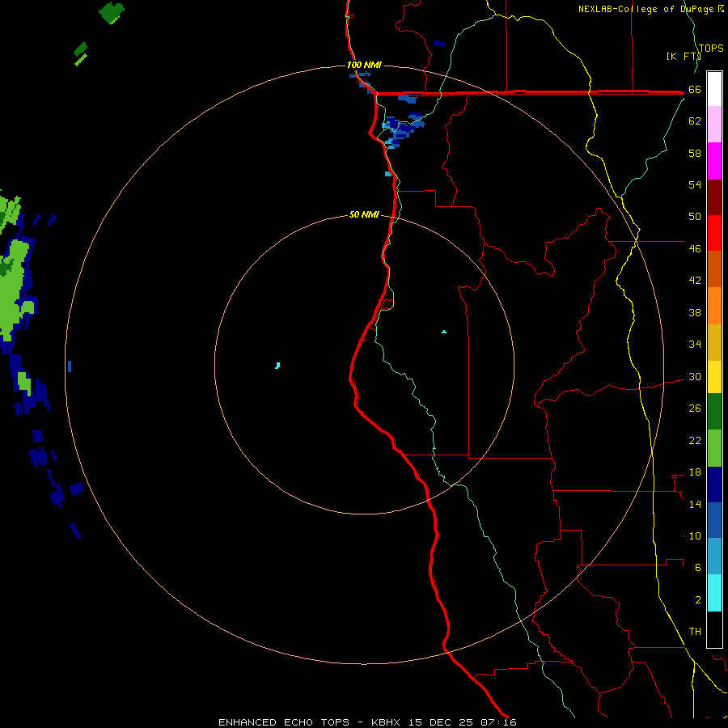Click the gold legend swatch
The height and width of the screenshot is (728, 728).
click(714, 342)
